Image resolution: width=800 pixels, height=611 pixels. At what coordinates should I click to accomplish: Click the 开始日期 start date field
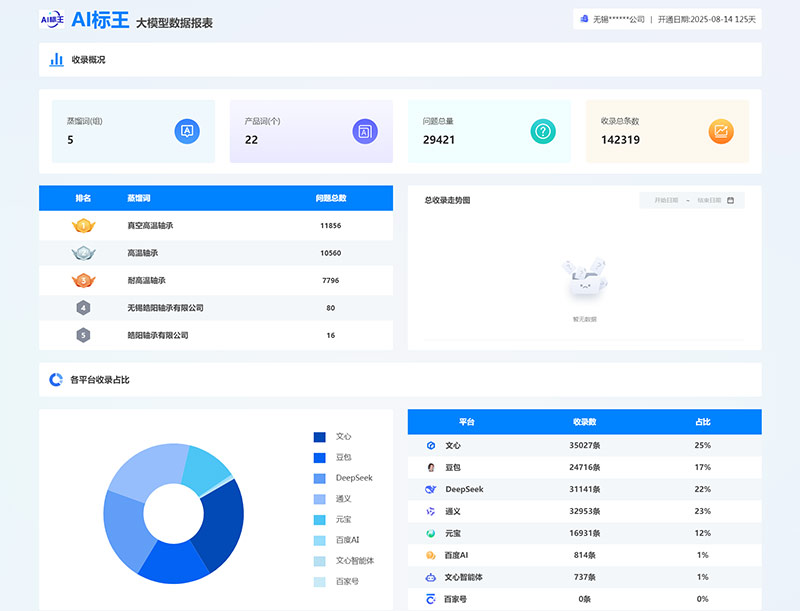tap(666, 200)
